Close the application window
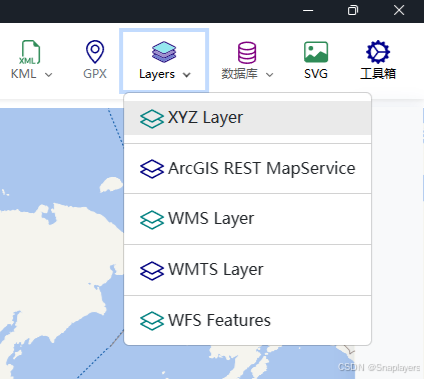The width and height of the screenshot is (424, 379). pyautogui.click(x=399, y=10)
